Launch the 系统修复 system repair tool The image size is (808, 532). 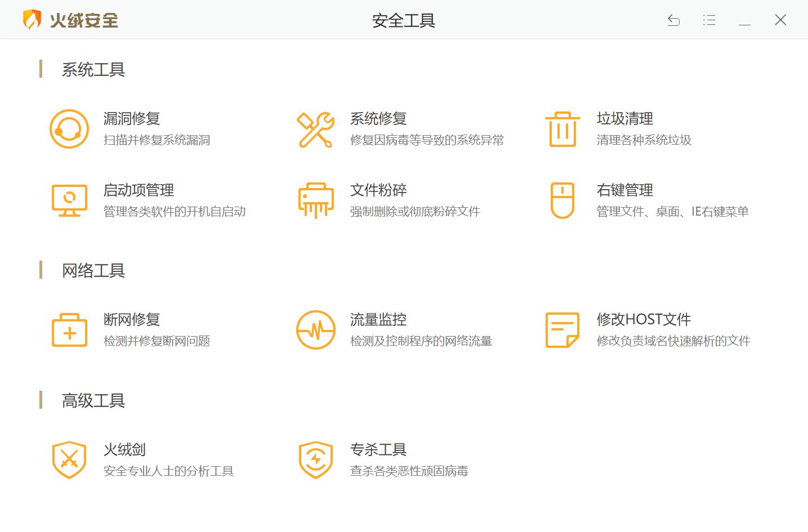378,118
